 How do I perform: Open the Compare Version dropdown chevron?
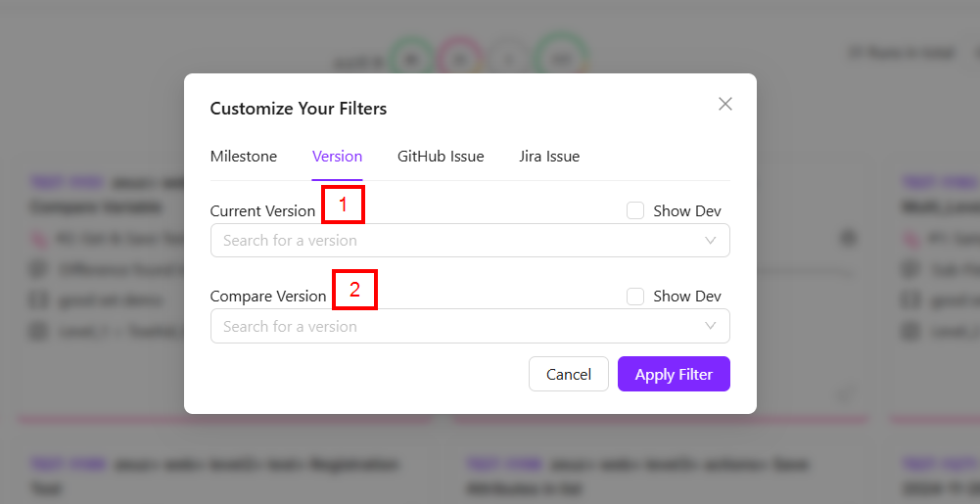click(711, 327)
